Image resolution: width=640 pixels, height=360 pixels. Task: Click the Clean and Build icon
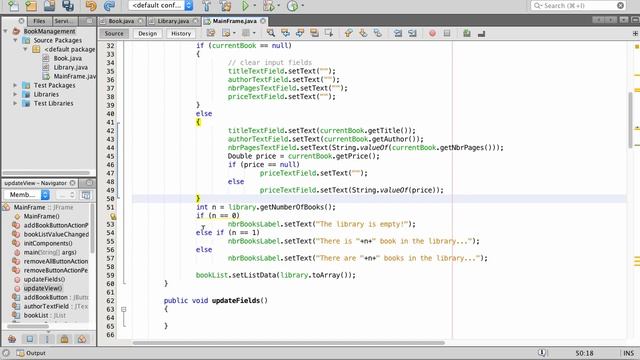225,6
